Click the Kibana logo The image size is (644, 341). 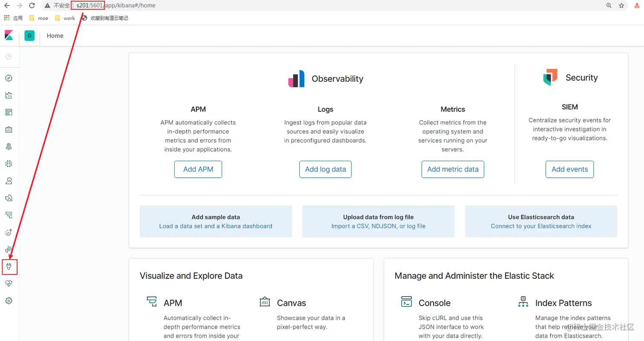(x=9, y=35)
